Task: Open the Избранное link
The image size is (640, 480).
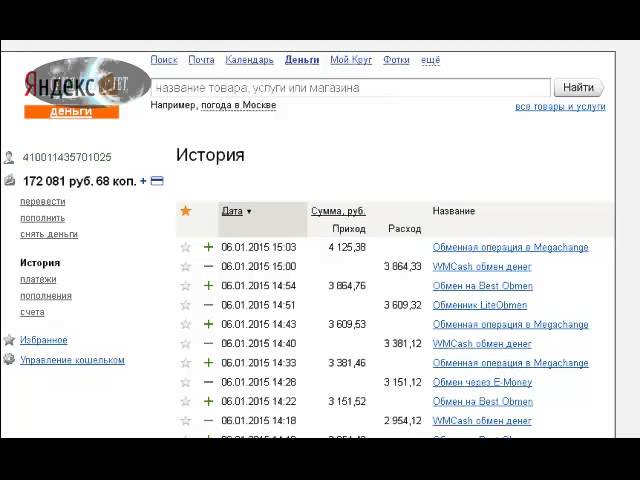Action: [x=44, y=340]
